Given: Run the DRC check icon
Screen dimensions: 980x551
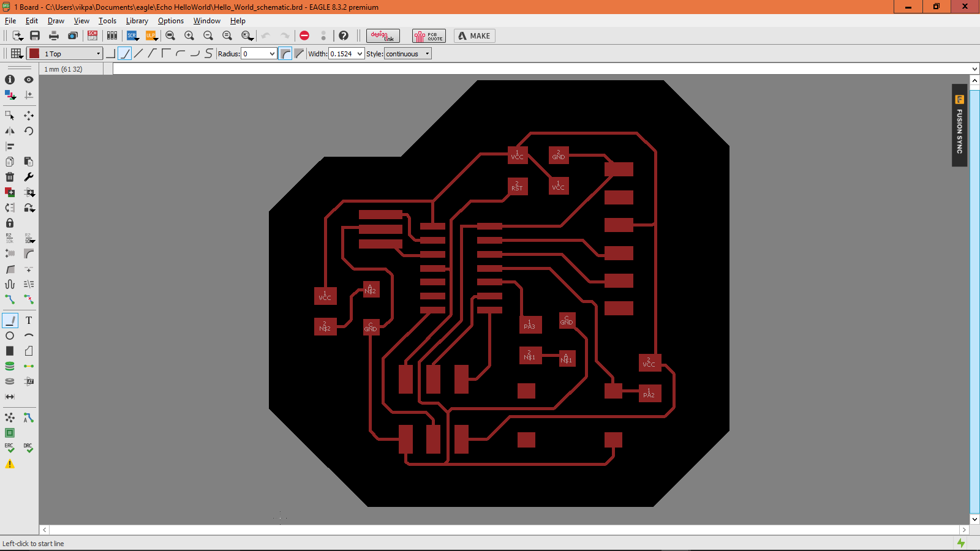Looking at the screenshot, I should coord(29,448).
